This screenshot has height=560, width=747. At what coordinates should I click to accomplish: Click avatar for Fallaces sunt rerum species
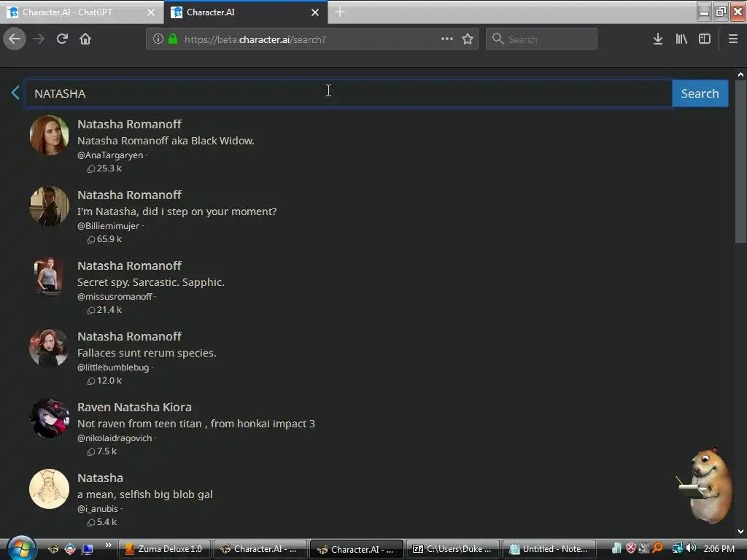tap(49, 347)
